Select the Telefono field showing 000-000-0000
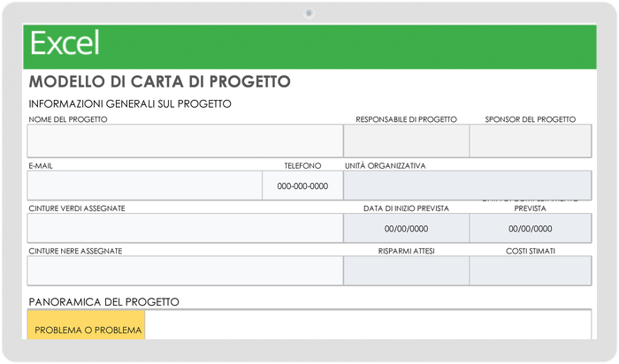The height and width of the screenshot is (364, 619). pyautogui.click(x=302, y=186)
